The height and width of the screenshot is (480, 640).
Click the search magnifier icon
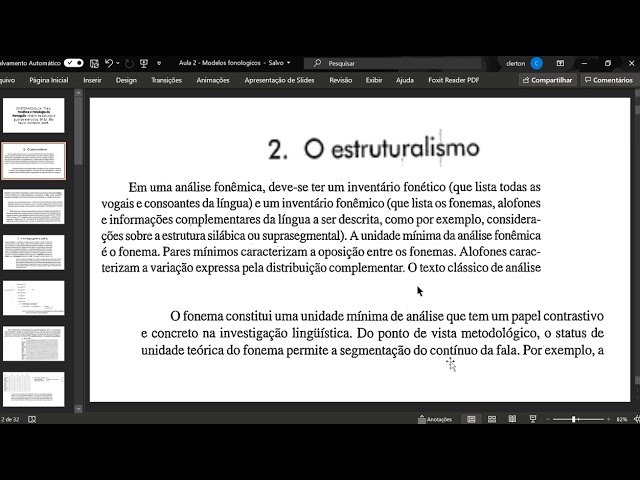tap(317, 63)
